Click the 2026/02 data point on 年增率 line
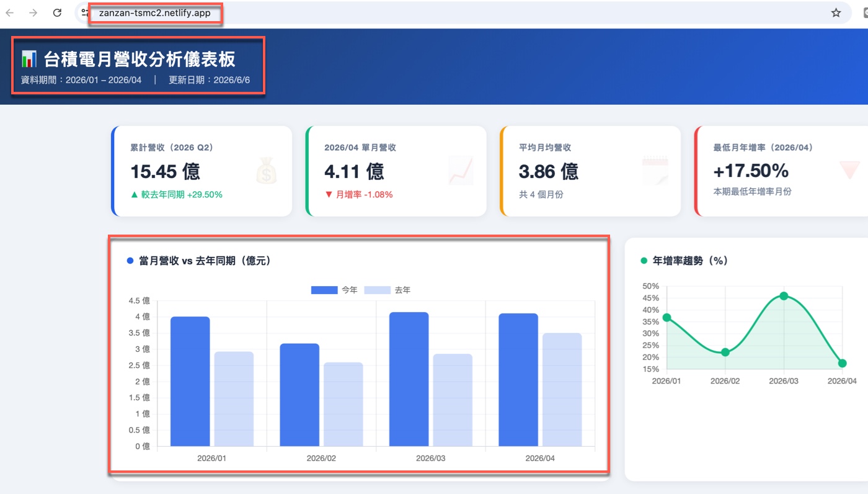This screenshot has height=494, width=868. click(x=725, y=352)
